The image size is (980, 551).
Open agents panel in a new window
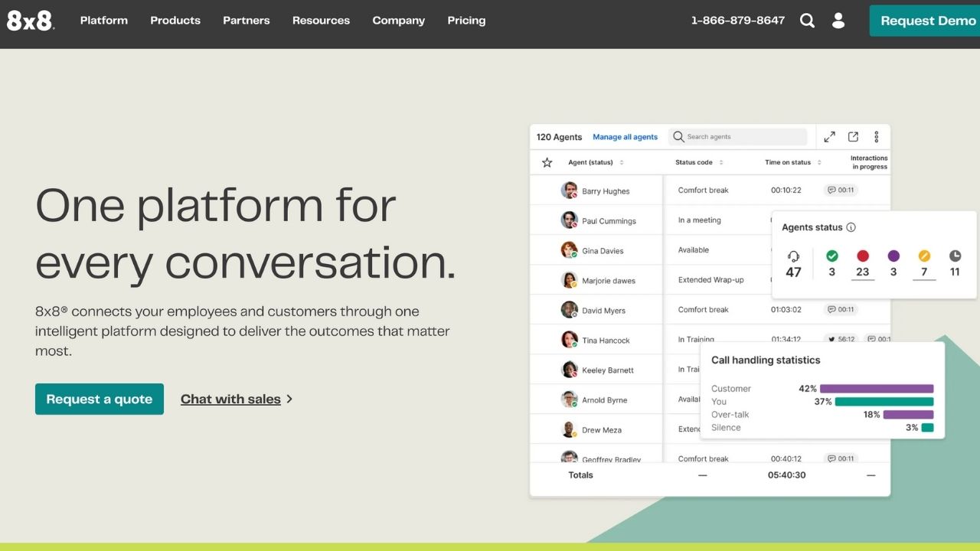853,137
